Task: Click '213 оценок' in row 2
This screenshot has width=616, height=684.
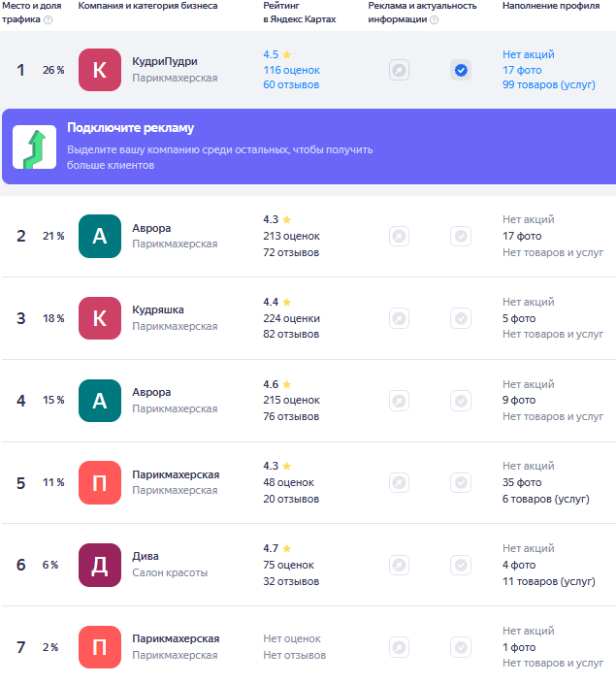Action: [291, 236]
